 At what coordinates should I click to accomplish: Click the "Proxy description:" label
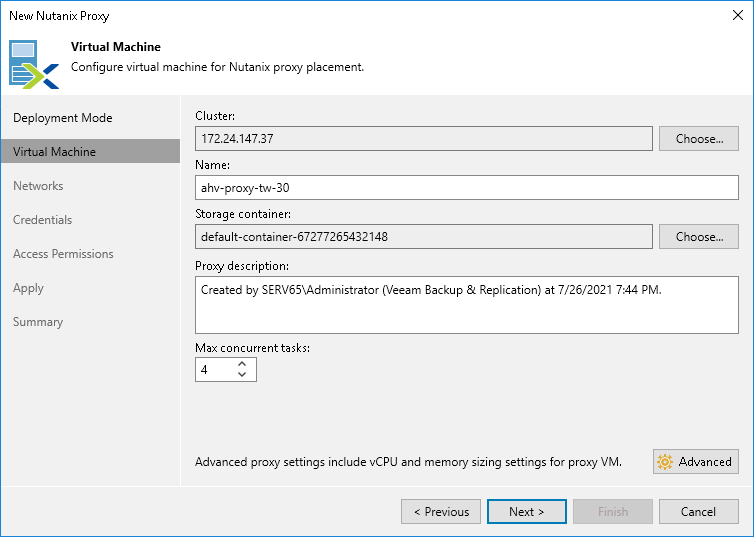pos(242,266)
